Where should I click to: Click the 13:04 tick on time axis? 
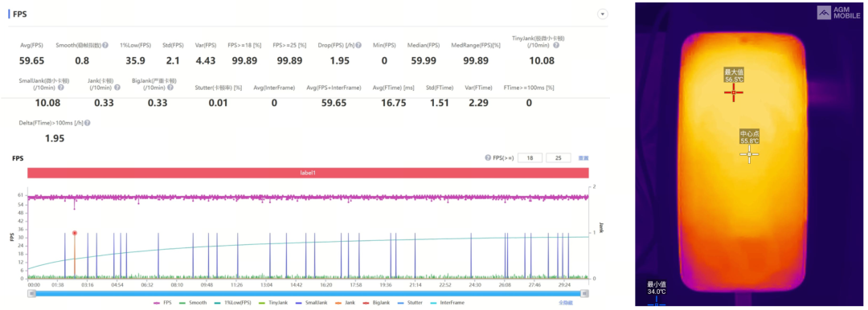tap(266, 284)
